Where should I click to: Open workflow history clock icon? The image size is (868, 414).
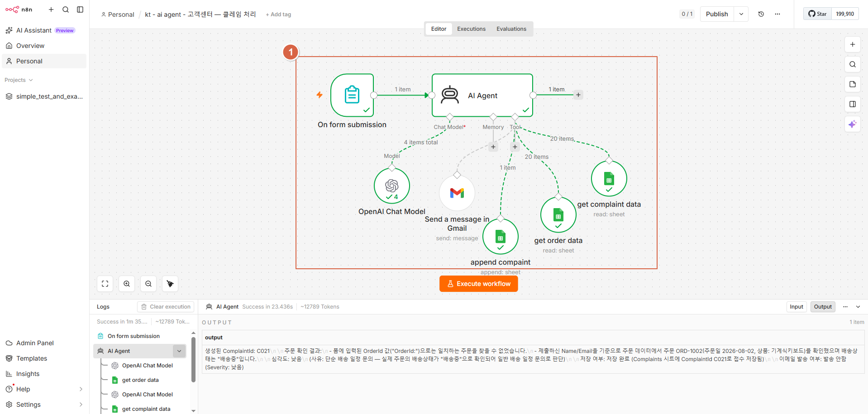coord(761,14)
